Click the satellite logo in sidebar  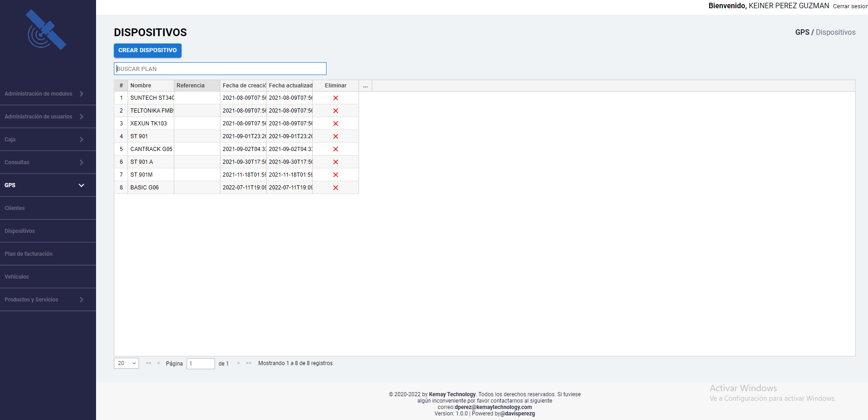46,30
